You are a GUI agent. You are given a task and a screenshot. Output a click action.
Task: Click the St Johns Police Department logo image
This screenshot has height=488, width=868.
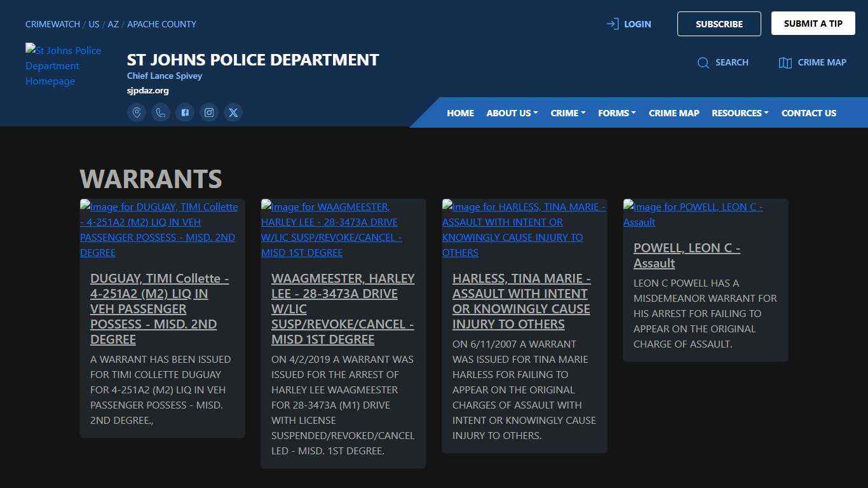63,65
